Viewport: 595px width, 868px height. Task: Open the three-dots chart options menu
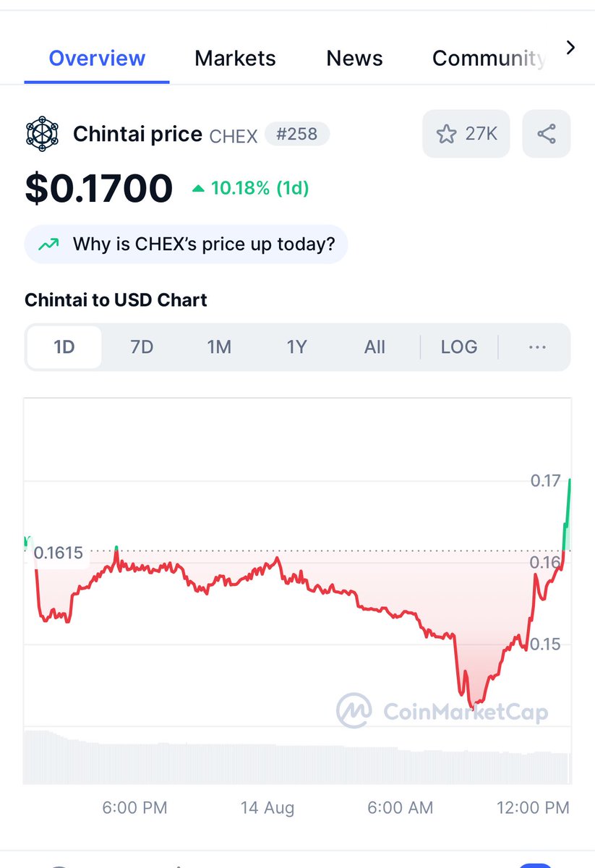point(537,347)
